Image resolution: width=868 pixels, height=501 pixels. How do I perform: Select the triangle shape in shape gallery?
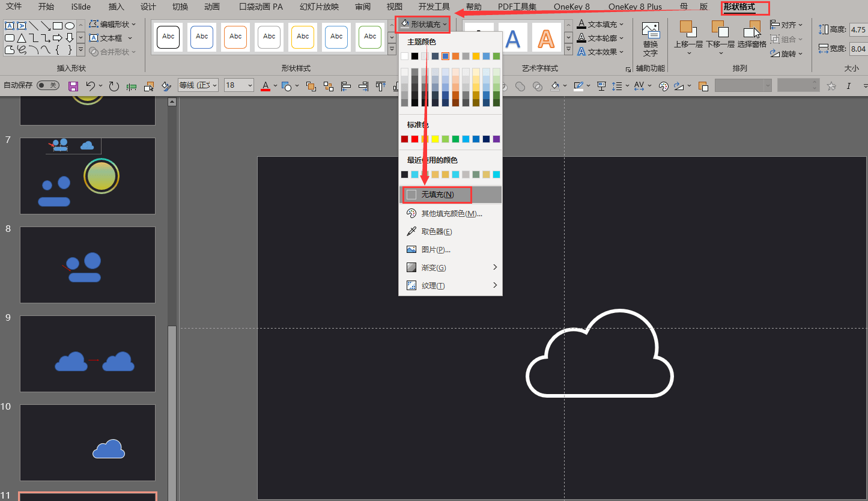(x=22, y=38)
